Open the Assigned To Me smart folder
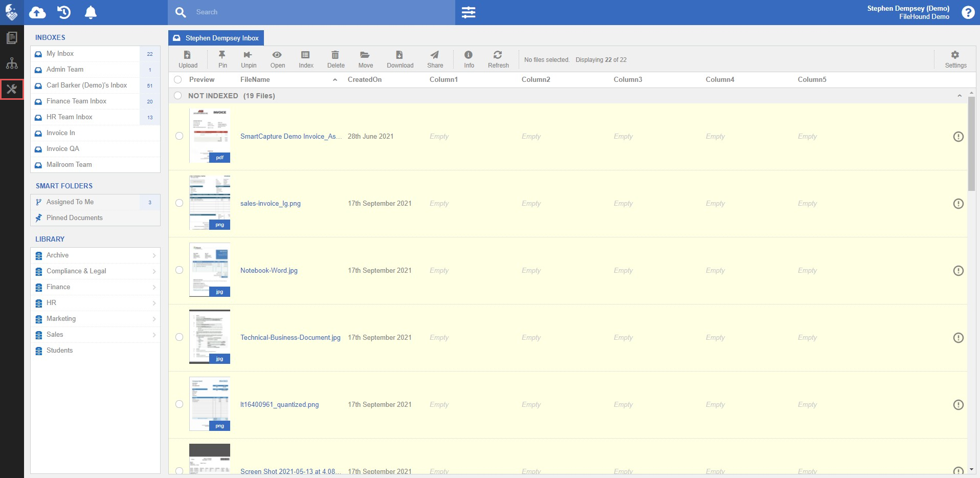The image size is (980, 478). pyautogui.click(x=95, y=202)
